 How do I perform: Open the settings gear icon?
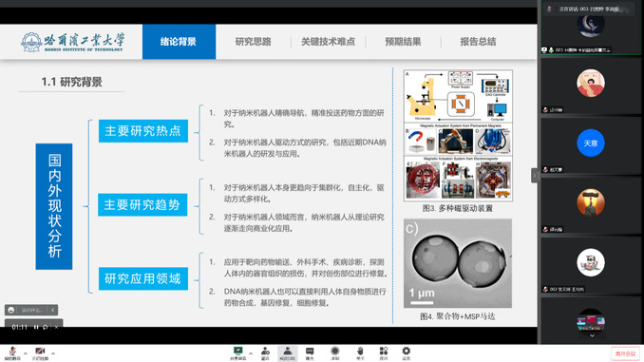407,353
